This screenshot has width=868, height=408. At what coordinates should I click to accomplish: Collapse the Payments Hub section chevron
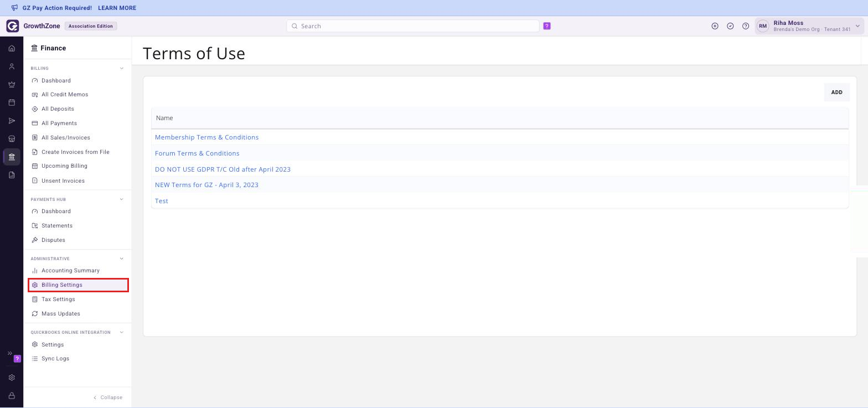[x=122, y=199]
